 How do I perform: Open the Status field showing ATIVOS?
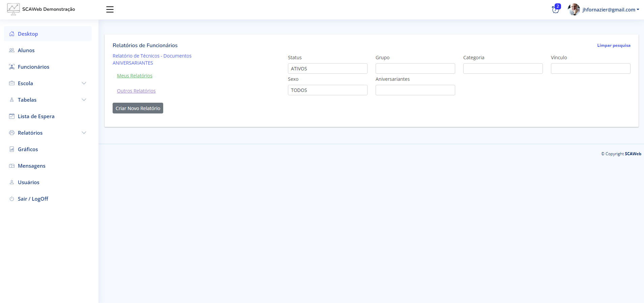coord(327,69)
